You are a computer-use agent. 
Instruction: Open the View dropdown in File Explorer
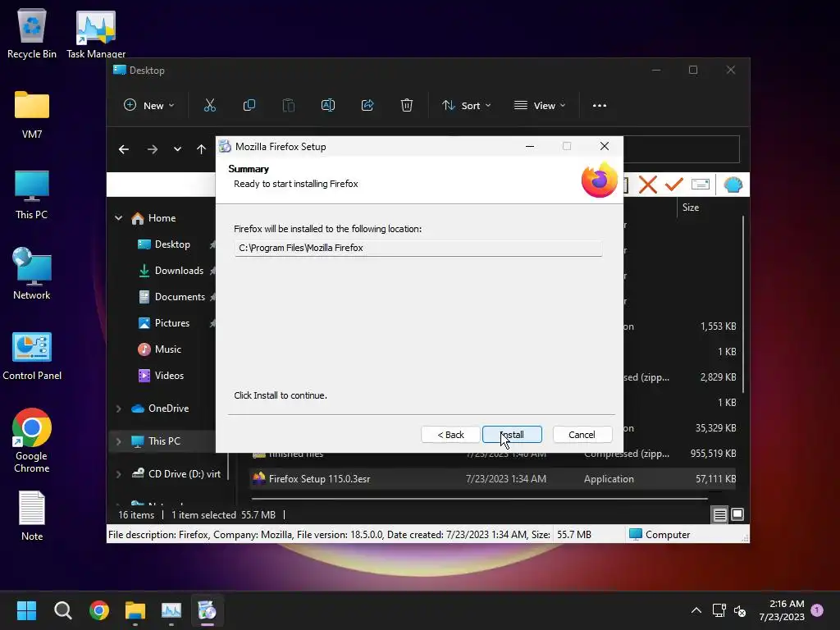(540, 106)
